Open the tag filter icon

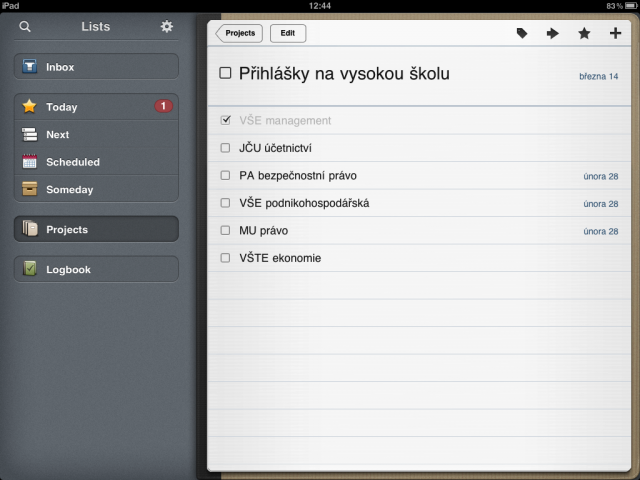tap(522, 33)
